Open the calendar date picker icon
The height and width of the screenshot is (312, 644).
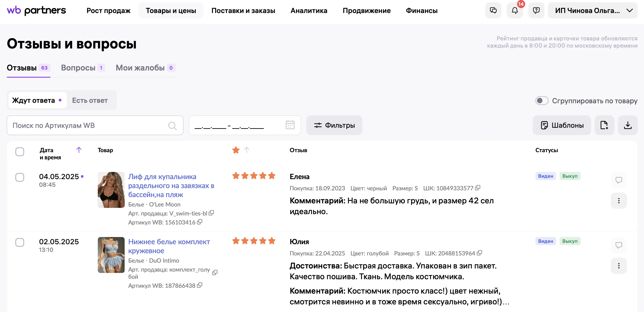(290, 125)
